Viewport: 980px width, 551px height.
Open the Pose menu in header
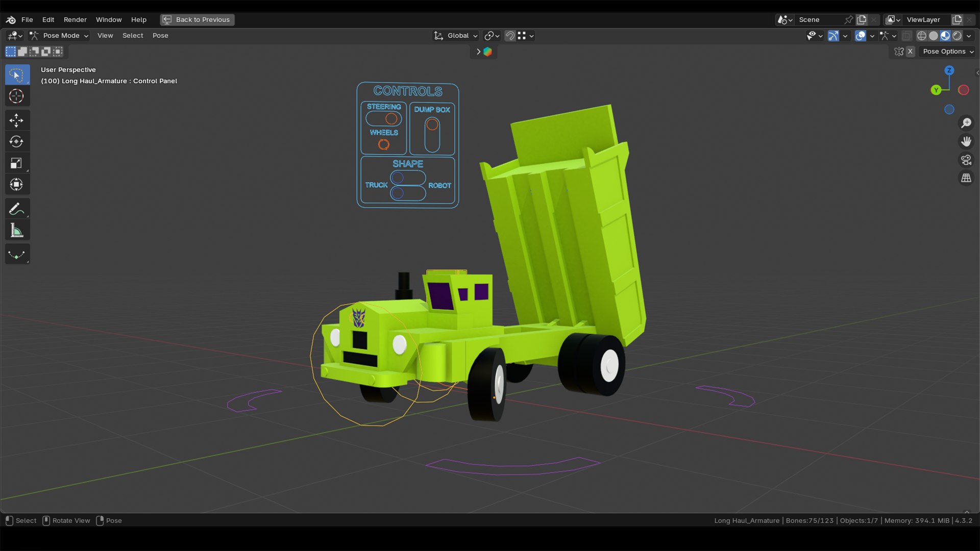coord(160,36)
